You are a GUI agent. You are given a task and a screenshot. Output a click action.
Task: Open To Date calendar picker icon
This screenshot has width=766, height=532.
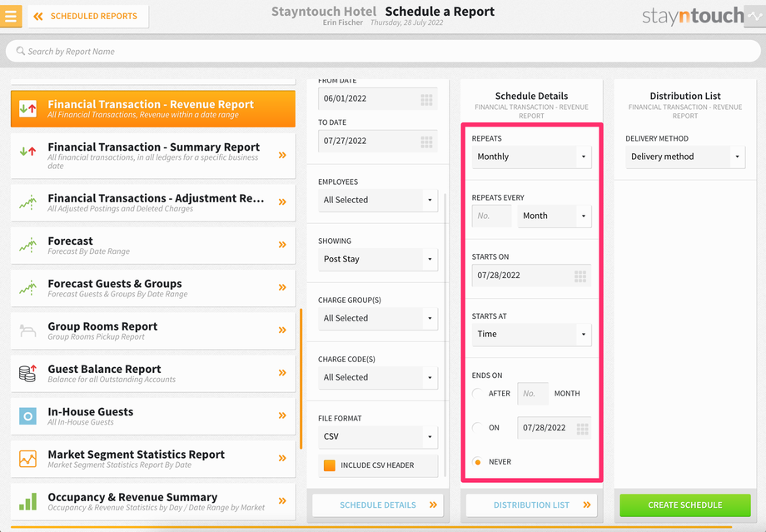pos(426,142)
